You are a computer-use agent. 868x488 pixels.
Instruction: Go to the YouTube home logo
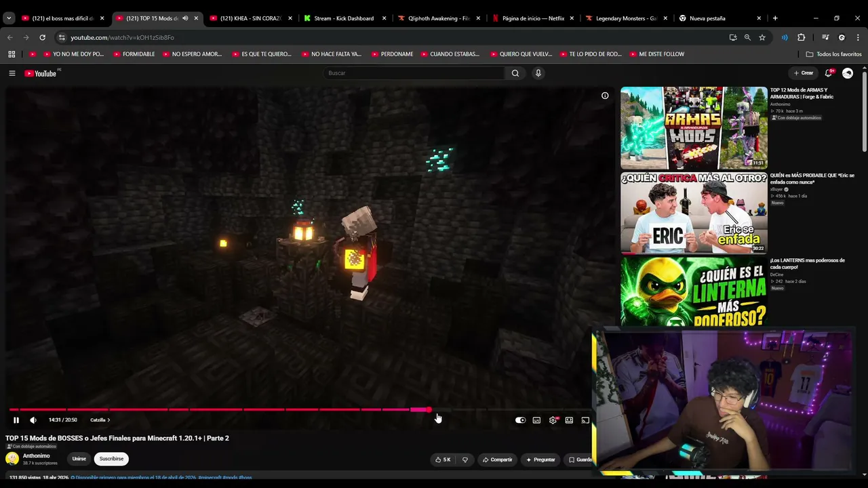(x=42, y=73)
